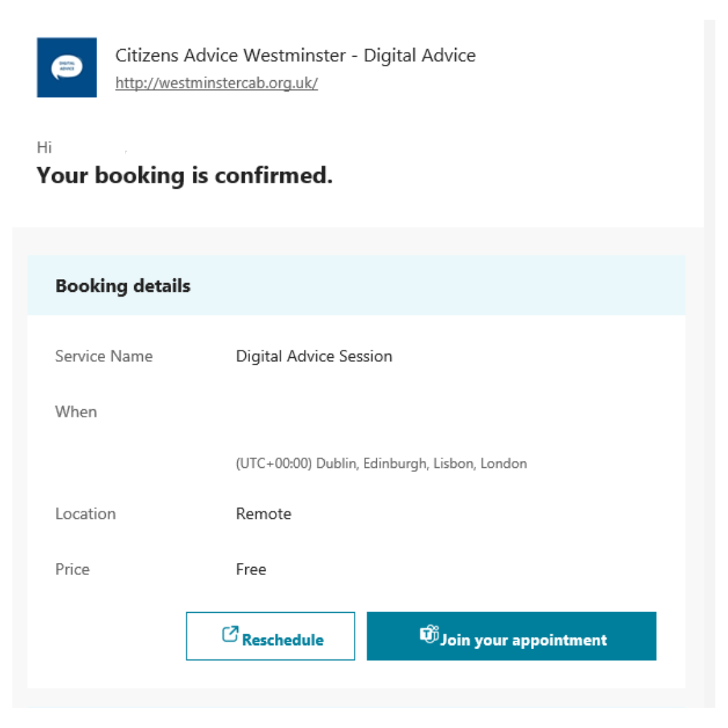Click the UTC+00:00 timezone text
Image resolution: width=728 pixels, height=728 pixels.
point(381,464)
